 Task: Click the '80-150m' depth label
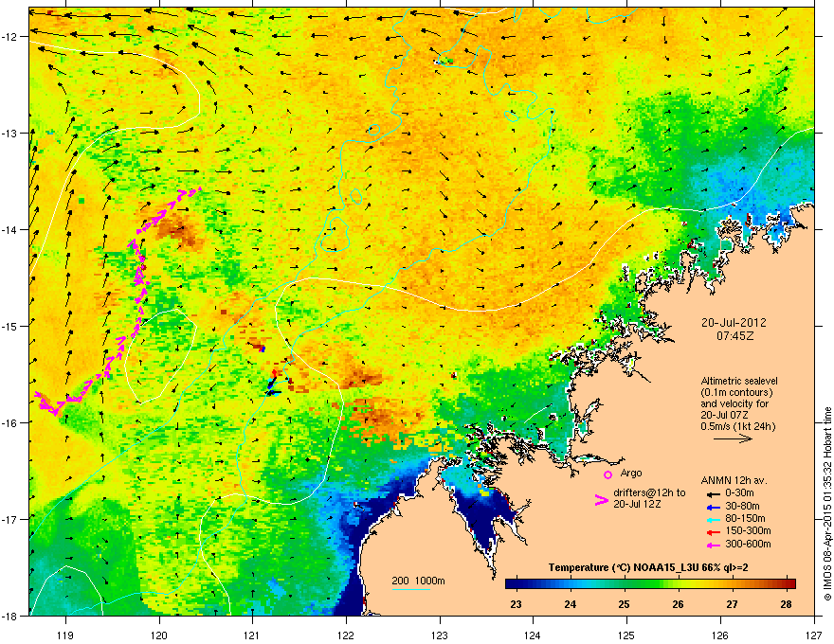coord(745,518)
